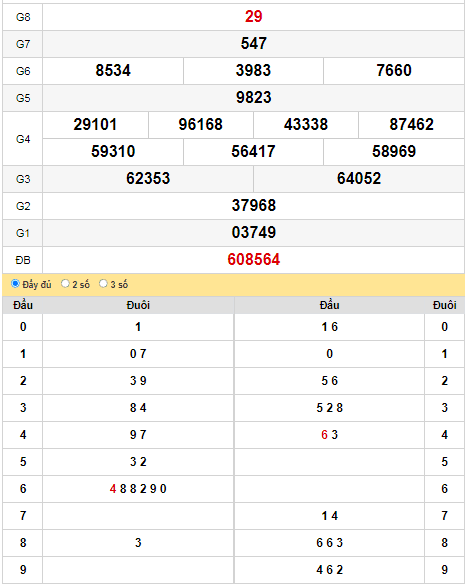470x588 pixels.
Task: Click G6 result 3983
Action: [253, 70]
